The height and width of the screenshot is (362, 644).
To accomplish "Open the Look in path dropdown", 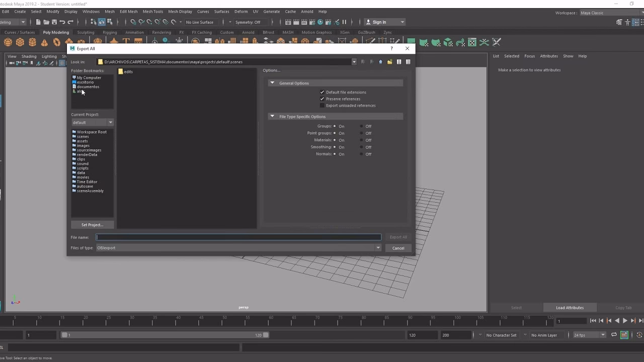I will [x=354, y=62].
